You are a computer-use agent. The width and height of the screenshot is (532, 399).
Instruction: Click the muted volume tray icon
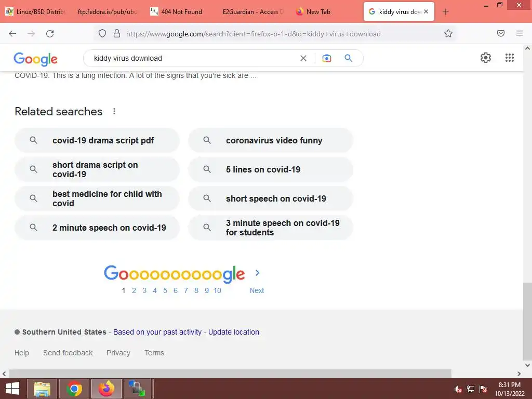458,389
